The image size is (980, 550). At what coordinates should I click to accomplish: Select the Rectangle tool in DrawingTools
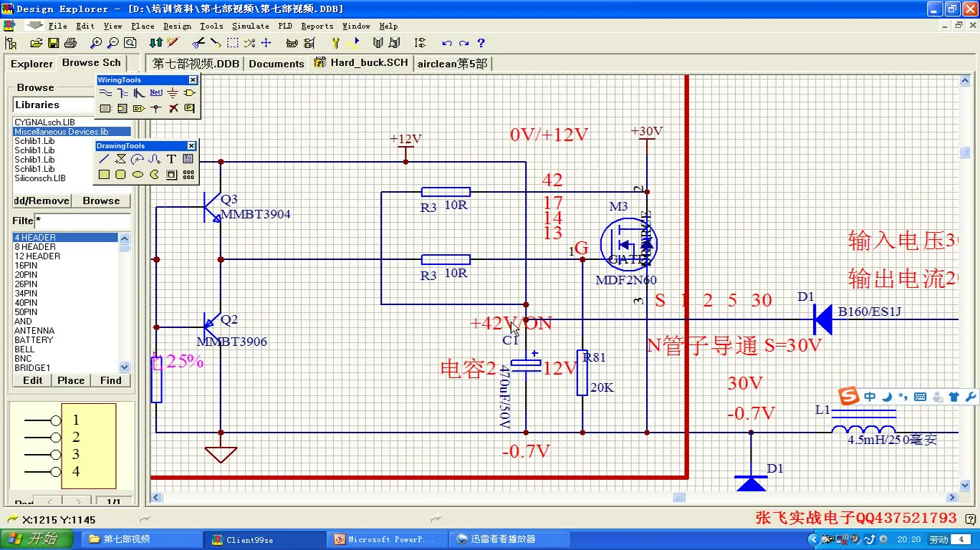point(104,174)
